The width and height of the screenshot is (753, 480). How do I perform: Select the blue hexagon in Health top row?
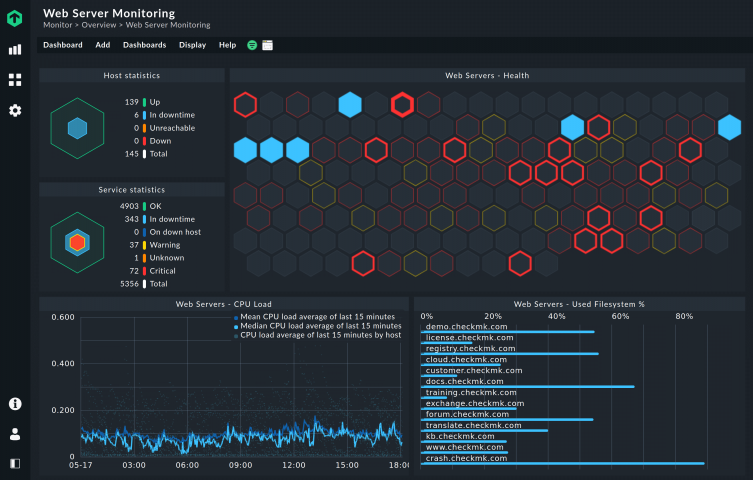350,105
